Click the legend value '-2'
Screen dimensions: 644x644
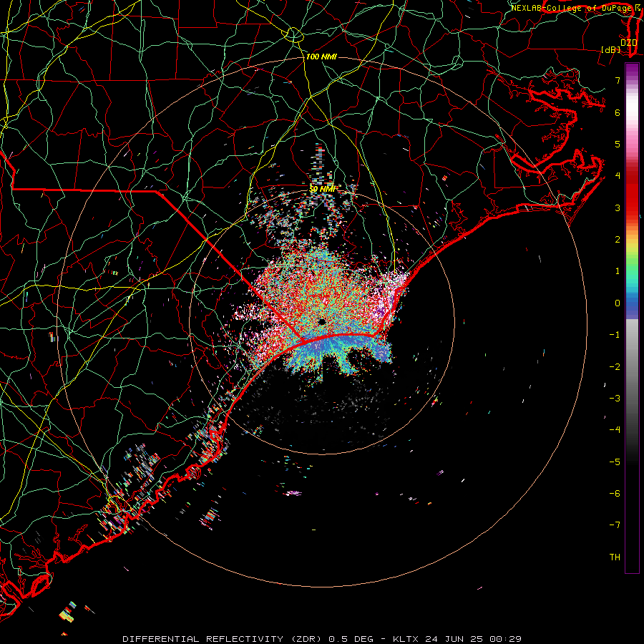615,367
